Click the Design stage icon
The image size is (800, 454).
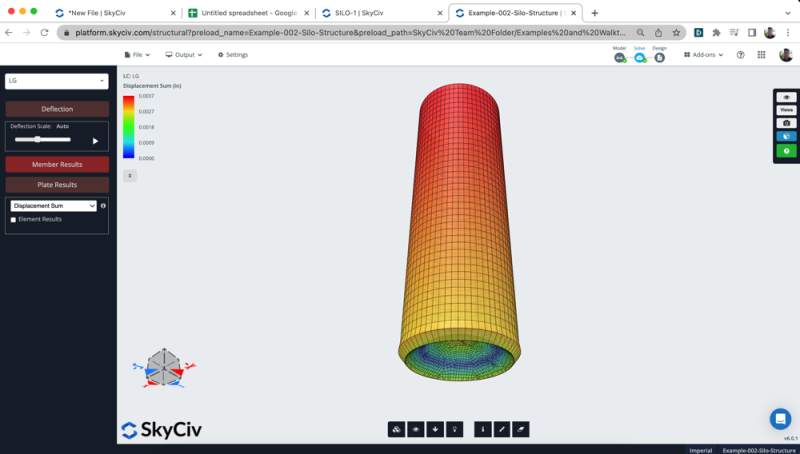pos(659,57)
